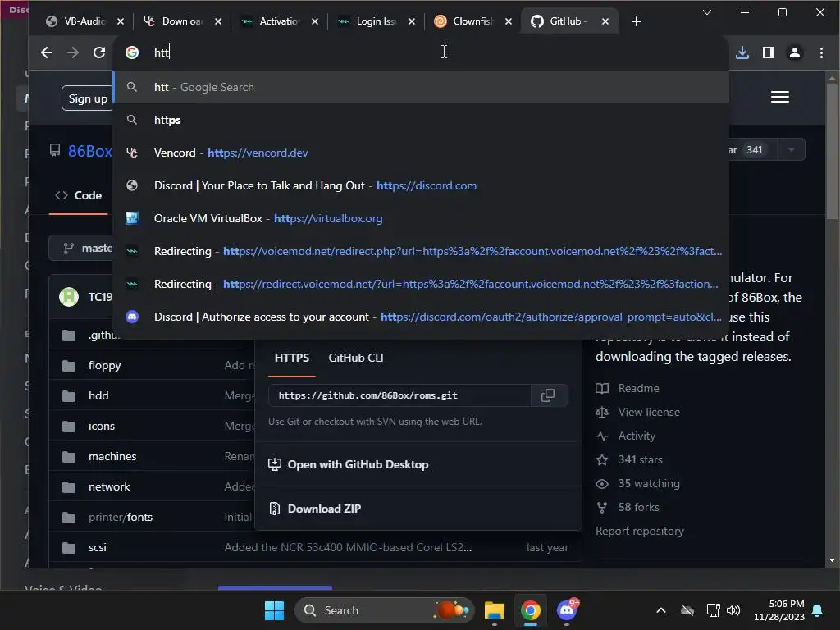Open the tab search chevron in title bar
Viewport: 840px width, 630px height.
tap(707, 11)
